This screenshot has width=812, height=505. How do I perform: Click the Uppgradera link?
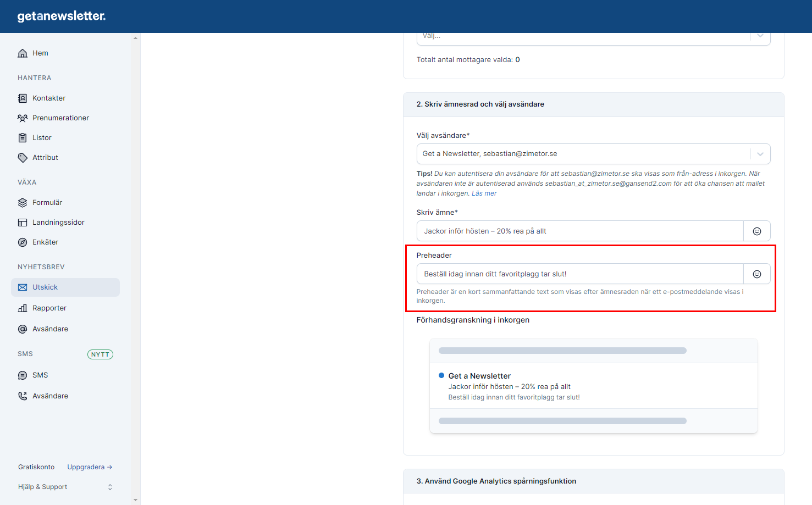[90, 467]
